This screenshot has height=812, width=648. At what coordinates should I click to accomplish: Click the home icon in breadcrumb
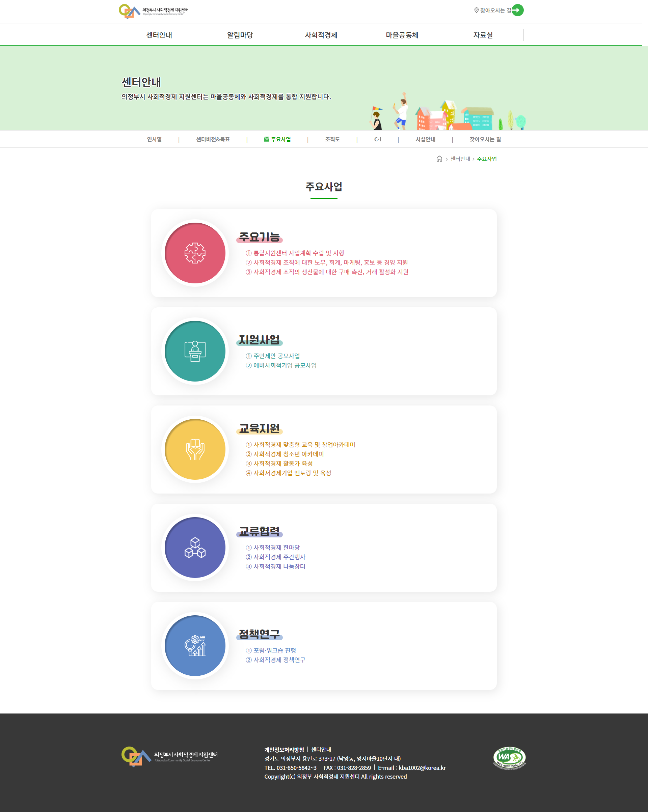[439, 159]
